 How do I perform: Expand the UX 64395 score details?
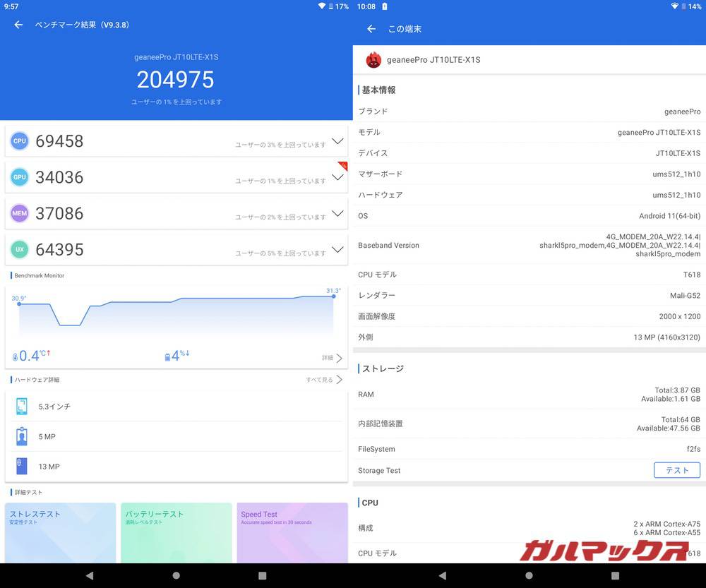(337, 249)
